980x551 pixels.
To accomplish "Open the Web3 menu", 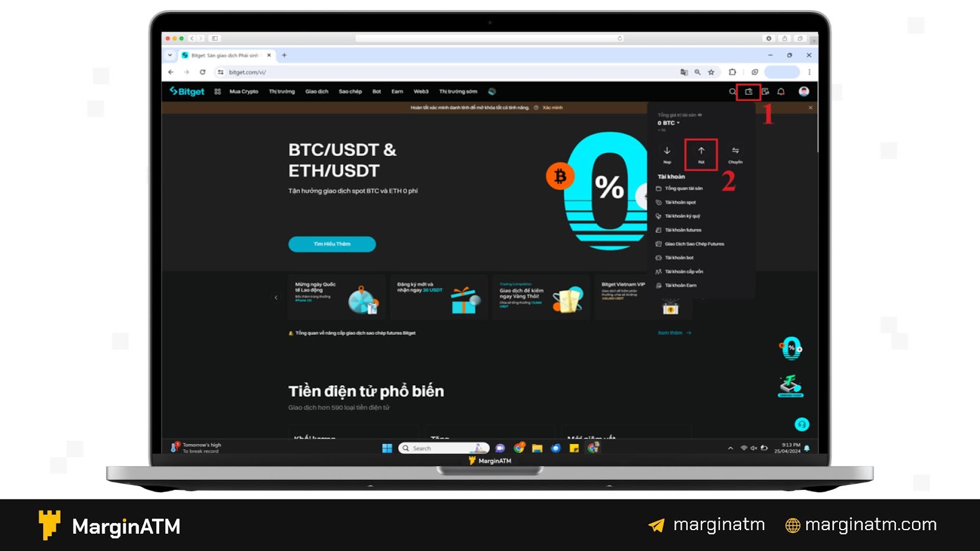I will [421, 91].
